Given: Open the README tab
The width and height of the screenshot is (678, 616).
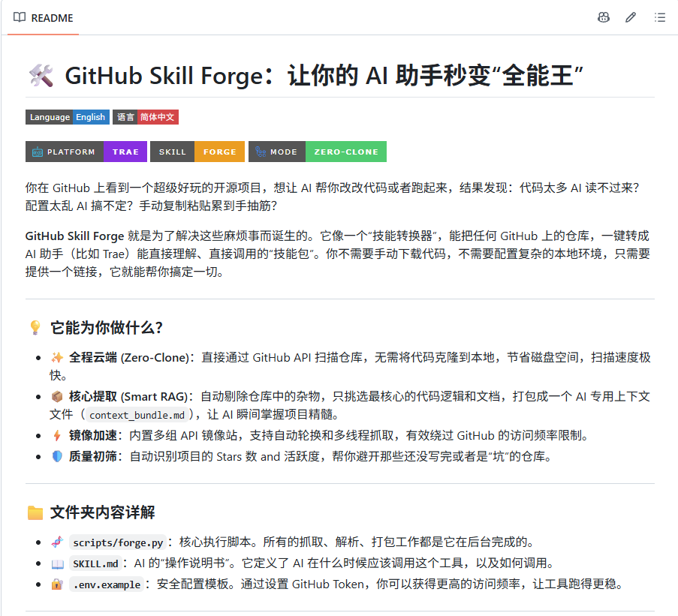Looking at the screenshot, I should (x=44, y=18).
